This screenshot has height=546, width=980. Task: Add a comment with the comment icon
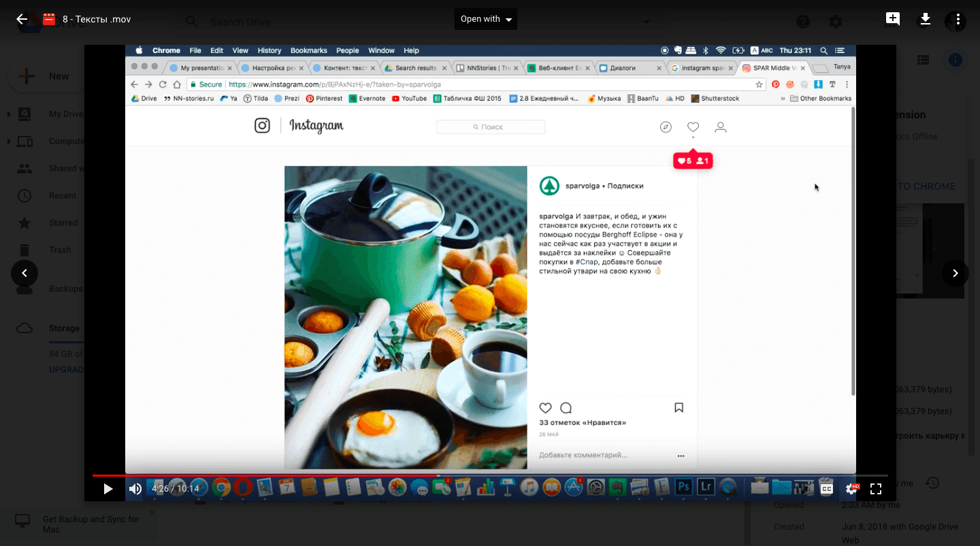click(893, 19)
